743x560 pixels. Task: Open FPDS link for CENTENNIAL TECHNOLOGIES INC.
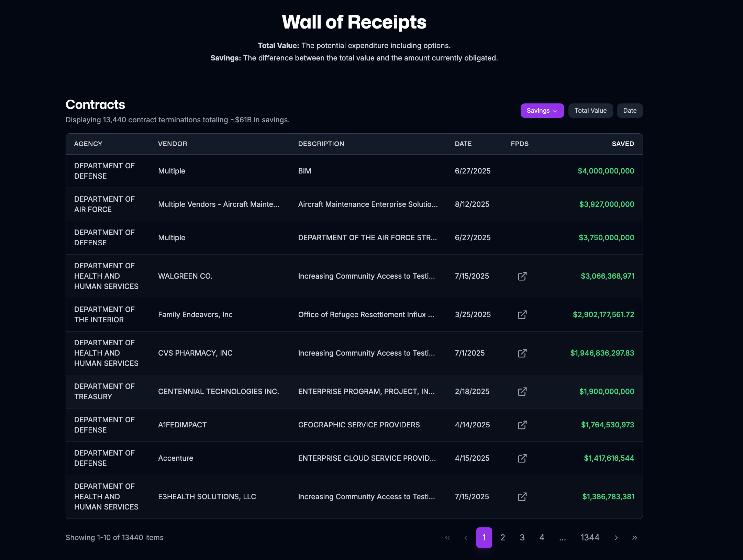click(522, 392)
